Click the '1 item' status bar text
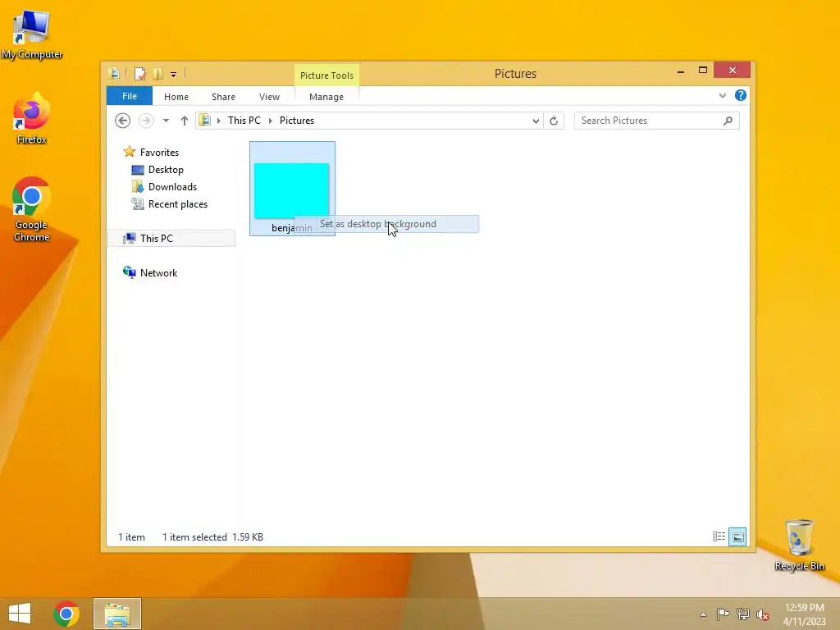The width and height of the screenshot is (840, 630). tap(131, 536)
